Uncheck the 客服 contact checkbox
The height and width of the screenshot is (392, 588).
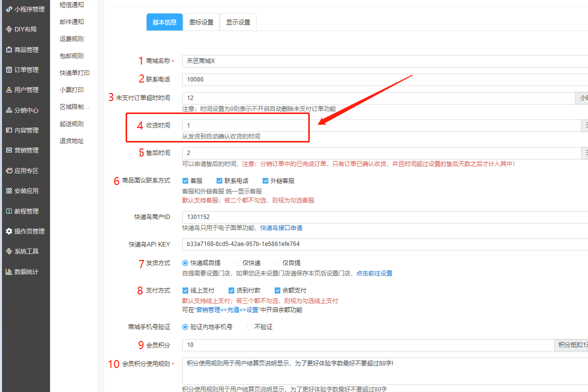click(x=185, y=181)
